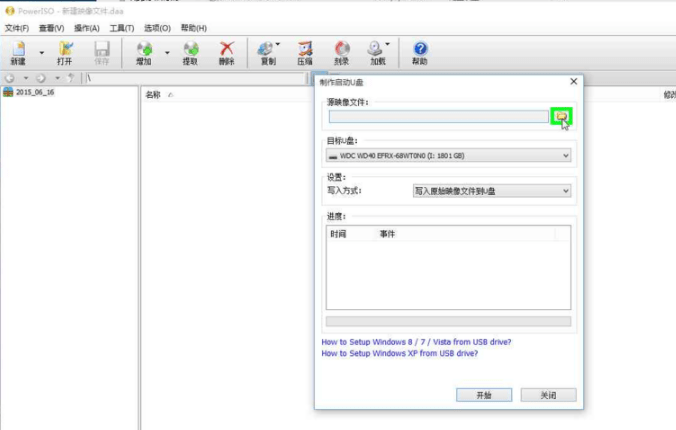Expand the back history dropdown arrow
Screen dimensions: 676x430
tap(26, 78)
